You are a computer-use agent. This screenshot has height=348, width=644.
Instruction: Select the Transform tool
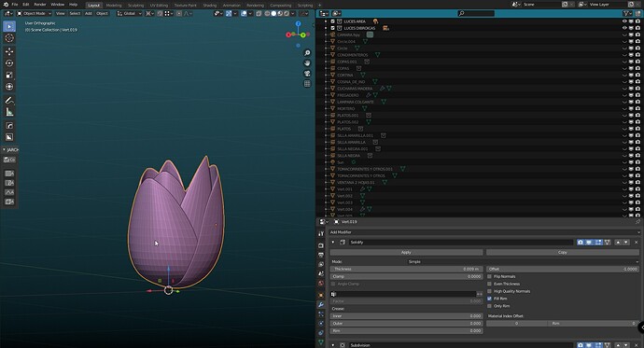click(x=9, y=87)
